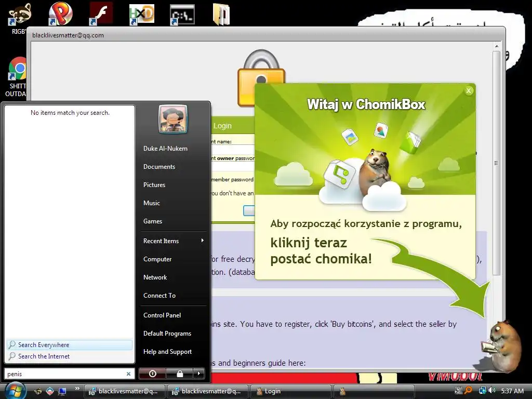532x399 pixels.
Task: Select Search the Internet
Action: [x=70, y=356]
